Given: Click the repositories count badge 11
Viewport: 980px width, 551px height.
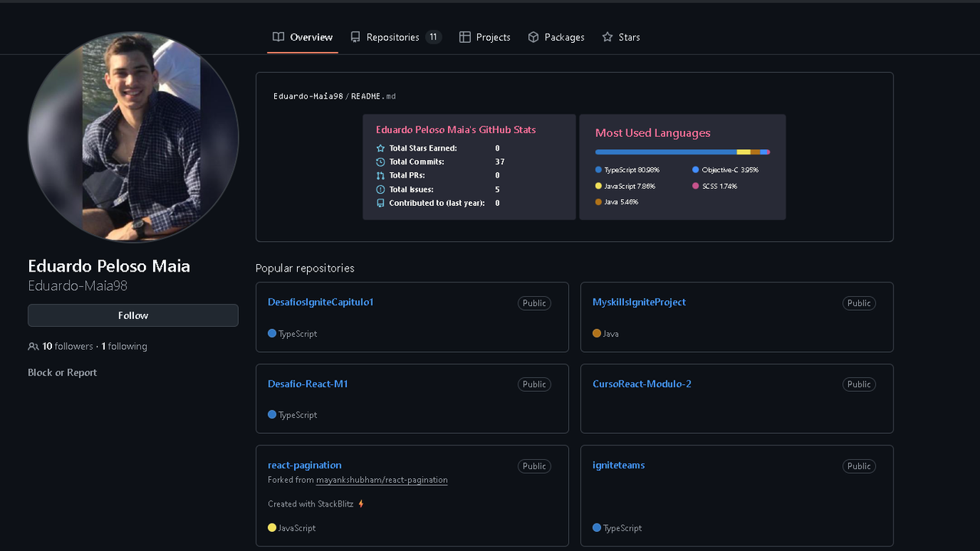Looking at the screenshot, I should [x=433, y=37].
